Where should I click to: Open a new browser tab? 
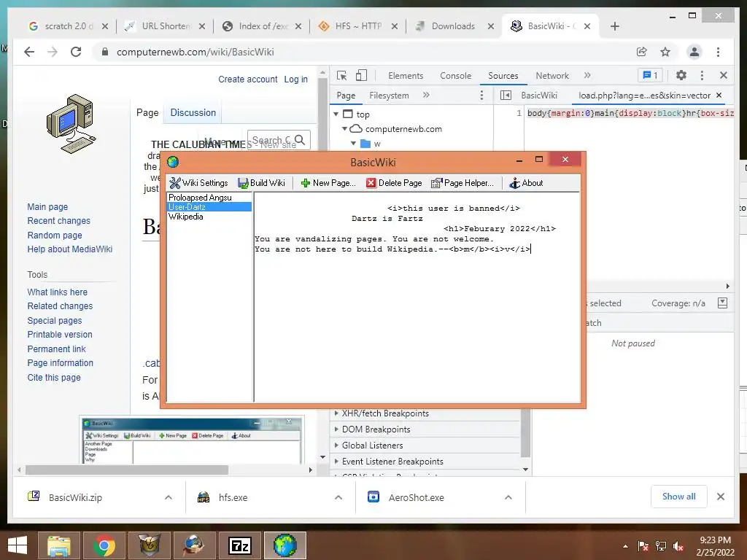tap(614, 26)
